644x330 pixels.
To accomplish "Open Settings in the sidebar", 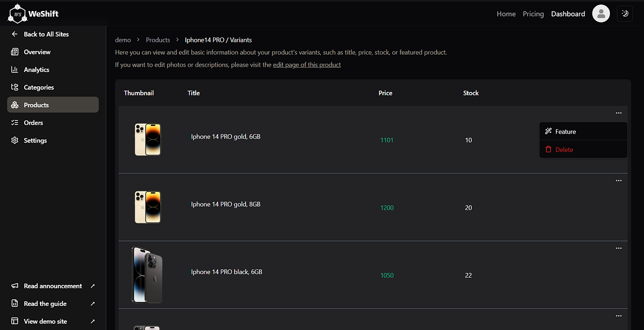I will click(35, 140).
